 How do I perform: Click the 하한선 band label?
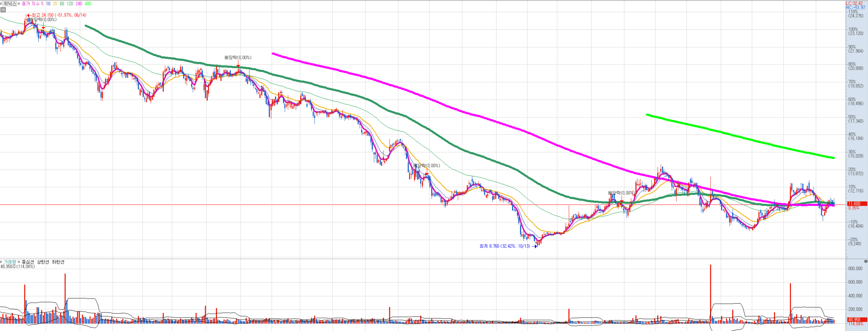tap(58, 262)
